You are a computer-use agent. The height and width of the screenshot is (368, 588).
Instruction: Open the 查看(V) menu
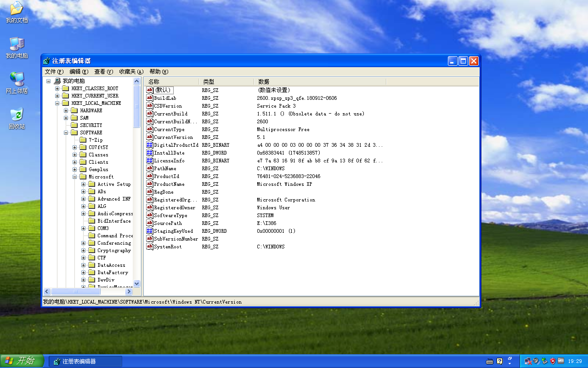(104, 72)
